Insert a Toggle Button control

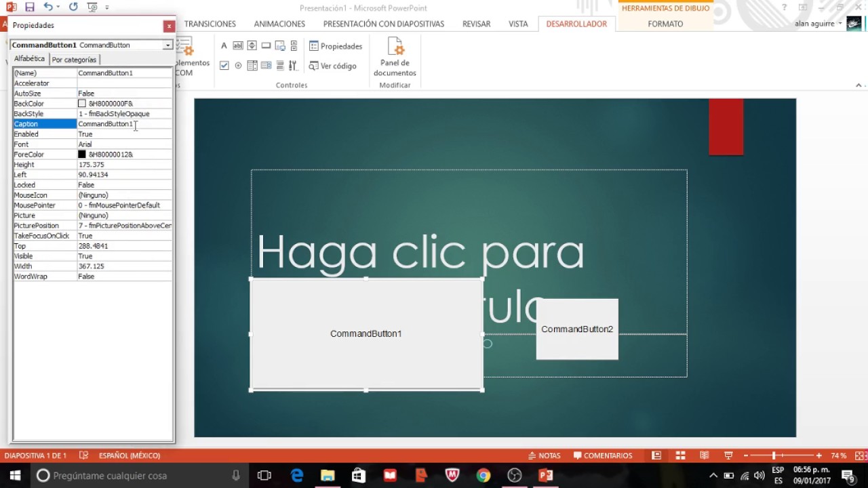(x=279, y=66)
